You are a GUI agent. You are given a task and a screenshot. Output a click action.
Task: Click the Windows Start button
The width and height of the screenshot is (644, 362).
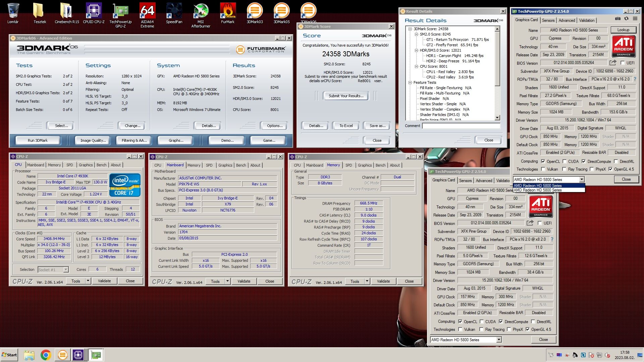(9, 355)
